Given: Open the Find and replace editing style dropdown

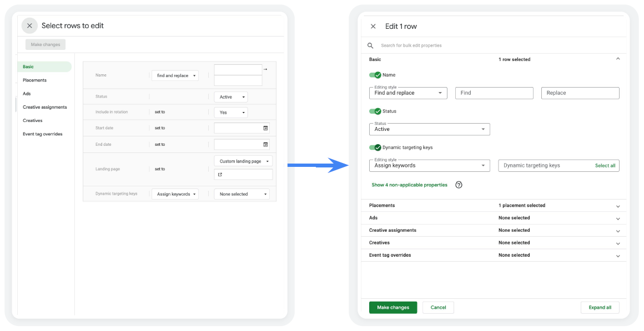Looking at the screenshot, I should 408,93.
